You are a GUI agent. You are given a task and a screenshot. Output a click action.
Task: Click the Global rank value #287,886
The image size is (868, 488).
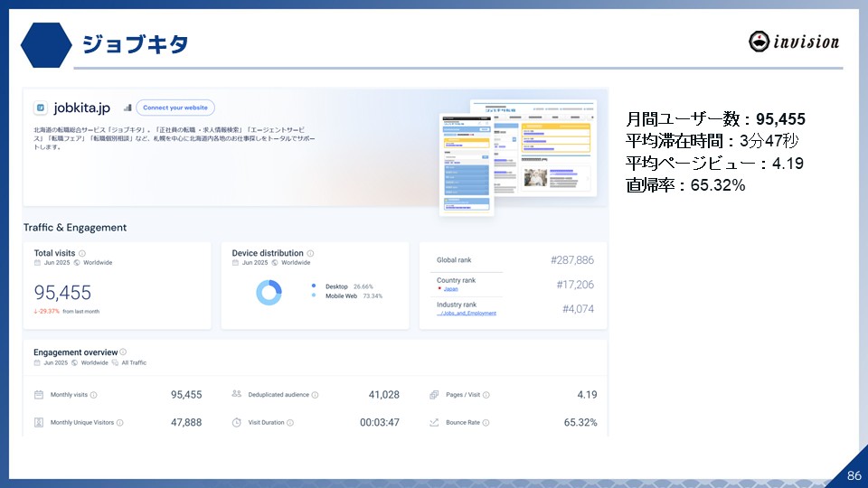point(571,260)
